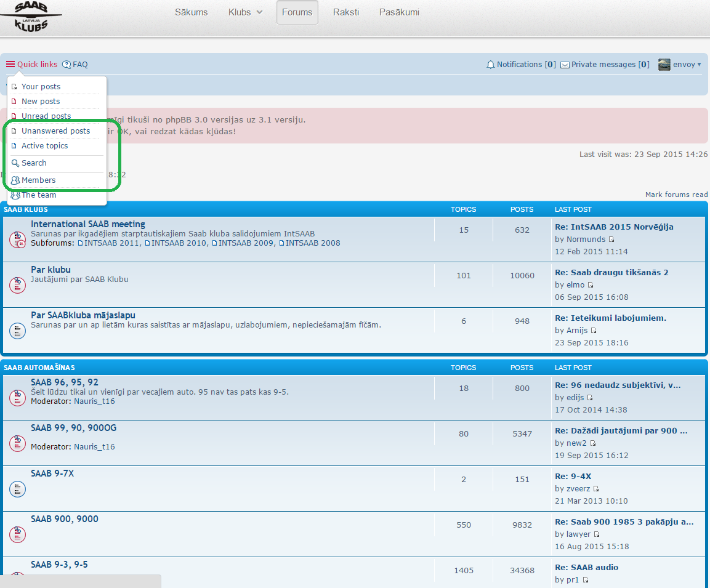Click the Mark forums read link
710x588 pixels.
click(676, 195)
